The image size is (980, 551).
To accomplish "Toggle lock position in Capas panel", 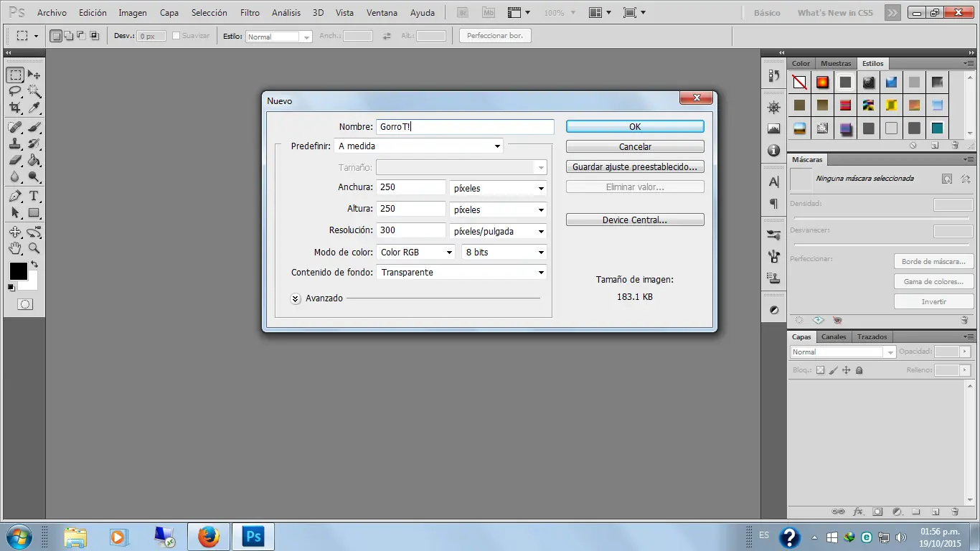I will (x=846, y=370).
